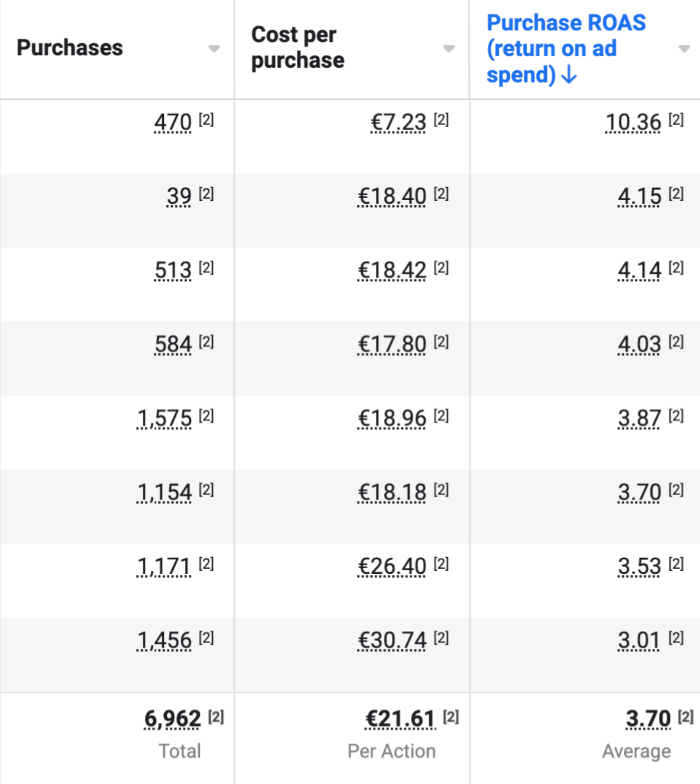Click the 1,456 purchases value

(x=164, y=640)
